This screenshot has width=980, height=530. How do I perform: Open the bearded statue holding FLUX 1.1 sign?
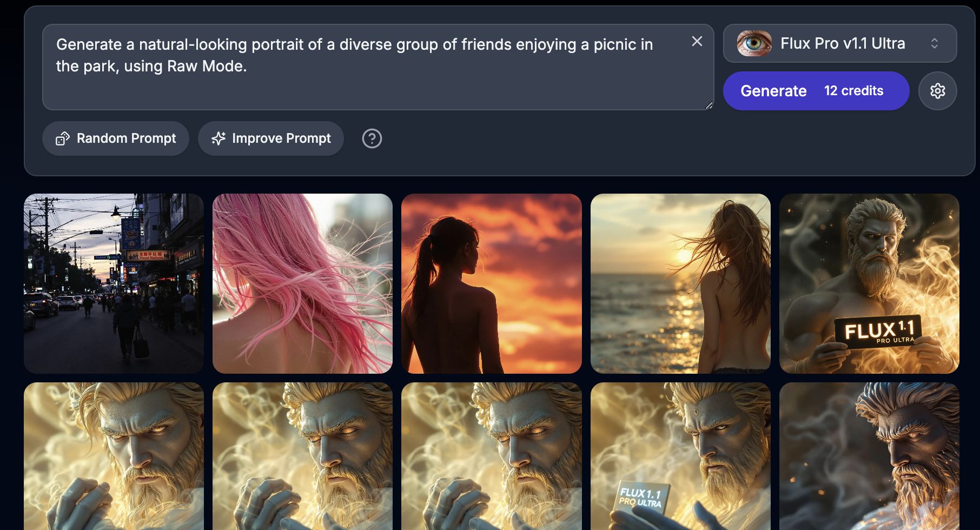click(869, 283)
